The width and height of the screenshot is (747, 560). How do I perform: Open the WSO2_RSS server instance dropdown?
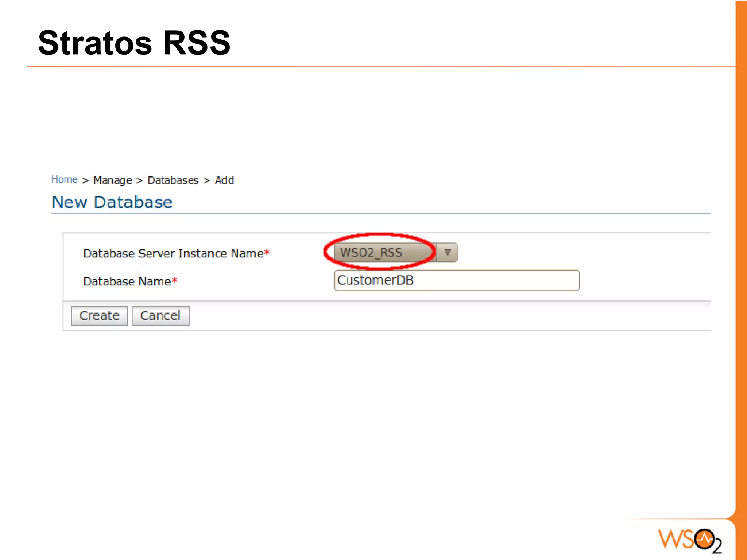coord(396,252)
